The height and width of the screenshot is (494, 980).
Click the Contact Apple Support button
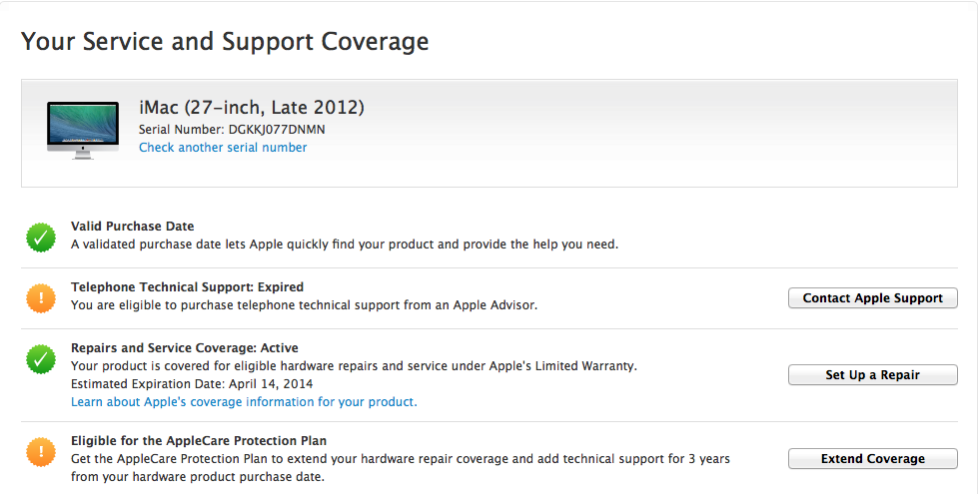(x=872, y=298)
